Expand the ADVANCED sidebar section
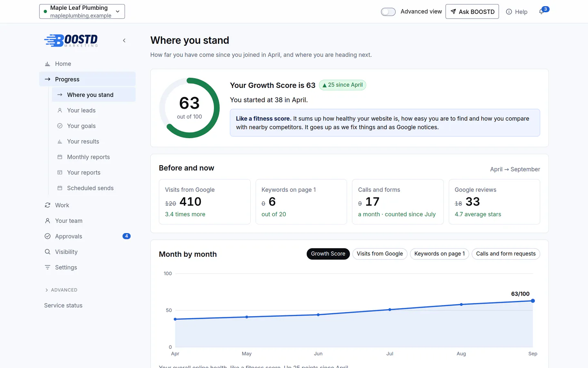The width and height of the screenshot is (588, 368). pos(61,290)
